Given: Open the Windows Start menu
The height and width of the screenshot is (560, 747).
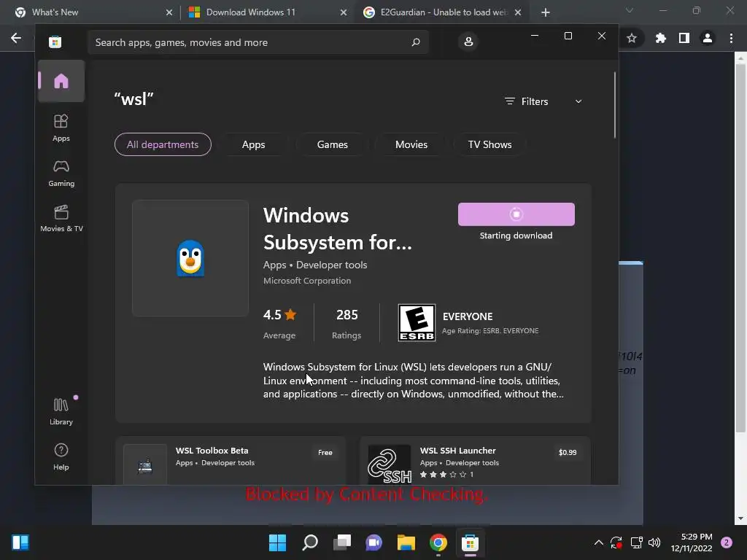Looking at the screenshot, I should coord(277,542).
